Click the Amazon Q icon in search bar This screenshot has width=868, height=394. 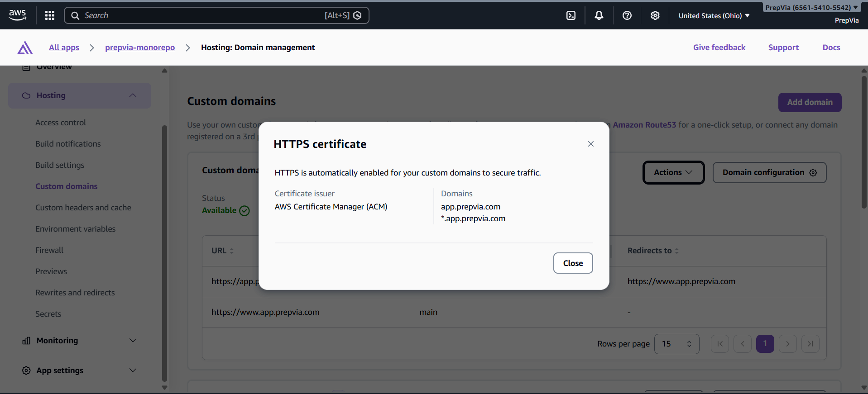click(x=357, y=15)
